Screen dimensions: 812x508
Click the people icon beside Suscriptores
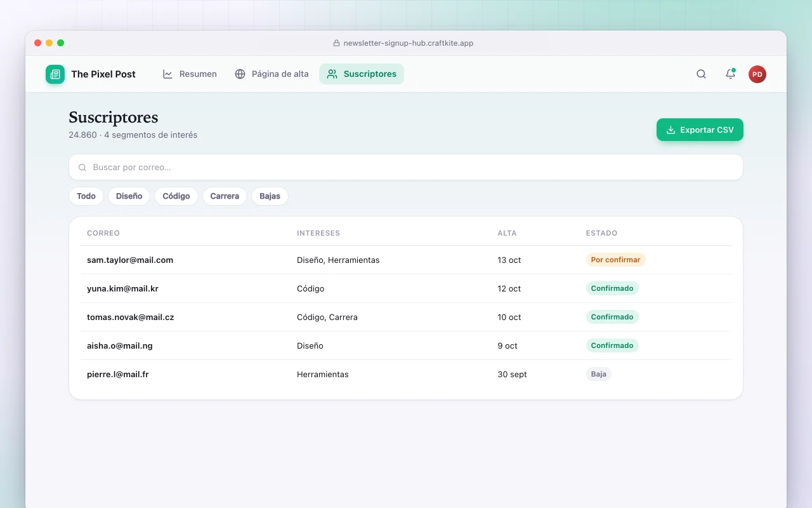click(x=332, y=74)
